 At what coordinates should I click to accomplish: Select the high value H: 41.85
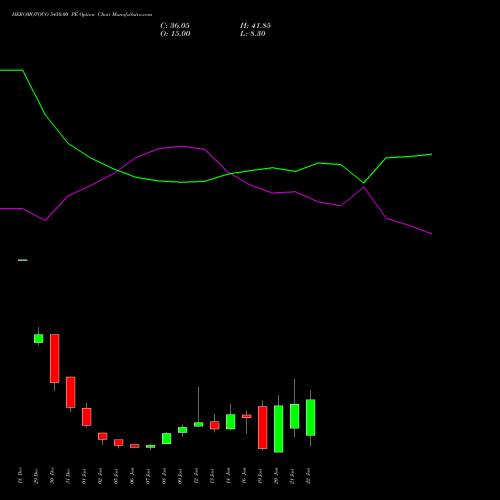tap(255, 26)
